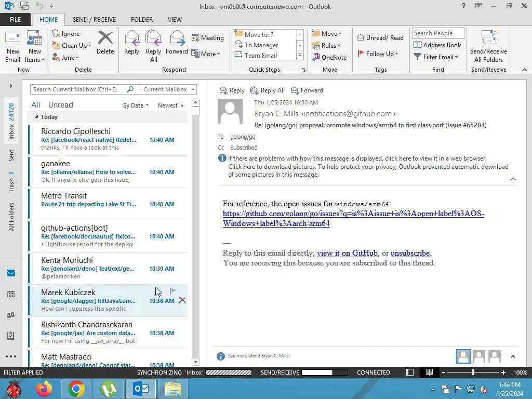Click the zoom slider in status bar
532x399 pixels.
point(473,373)
